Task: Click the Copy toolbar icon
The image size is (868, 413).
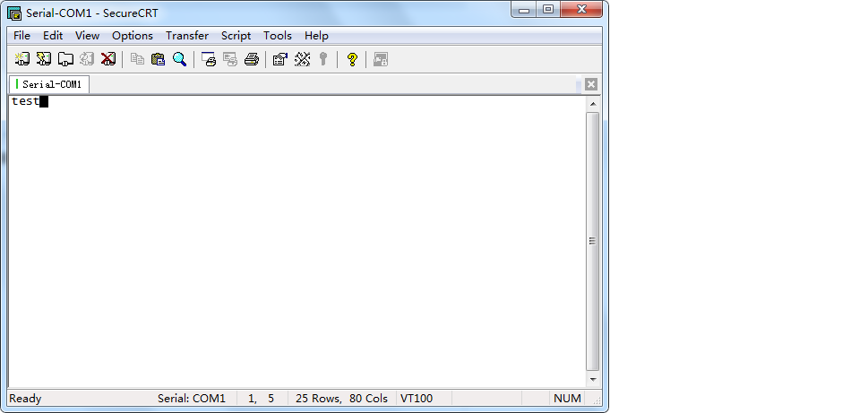Action: tap(137, 59)
